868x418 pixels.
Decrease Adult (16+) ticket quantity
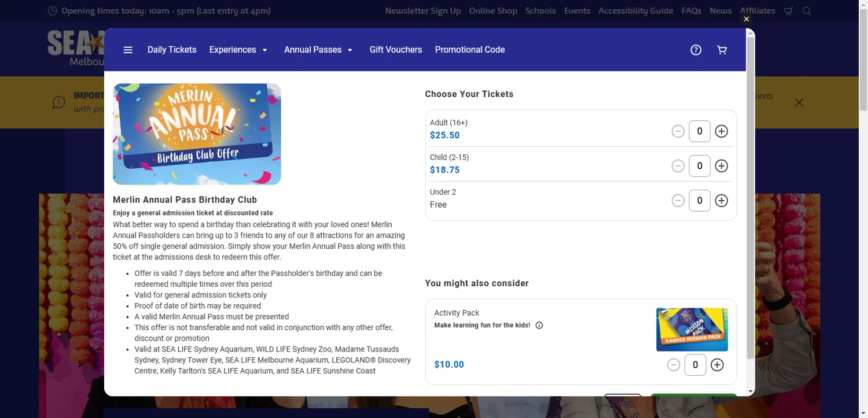click(678, 131)
